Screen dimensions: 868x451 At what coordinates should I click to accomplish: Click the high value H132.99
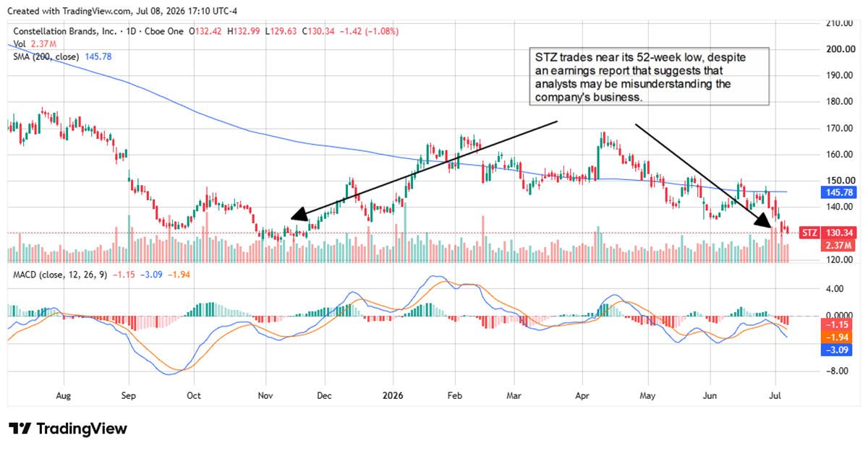tap(244, 32)
